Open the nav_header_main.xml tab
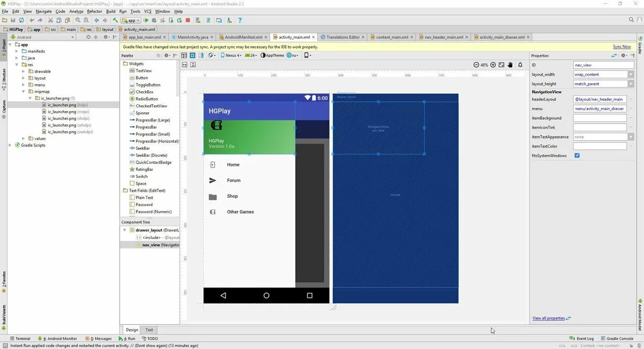This screenshot has width=644, height=349. click(443, 37)
